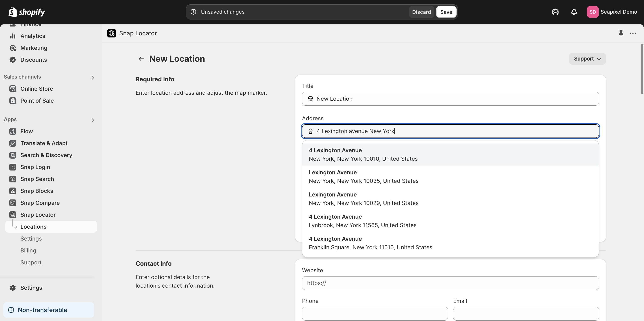Click the Website https:// input field

pos(450,283)
